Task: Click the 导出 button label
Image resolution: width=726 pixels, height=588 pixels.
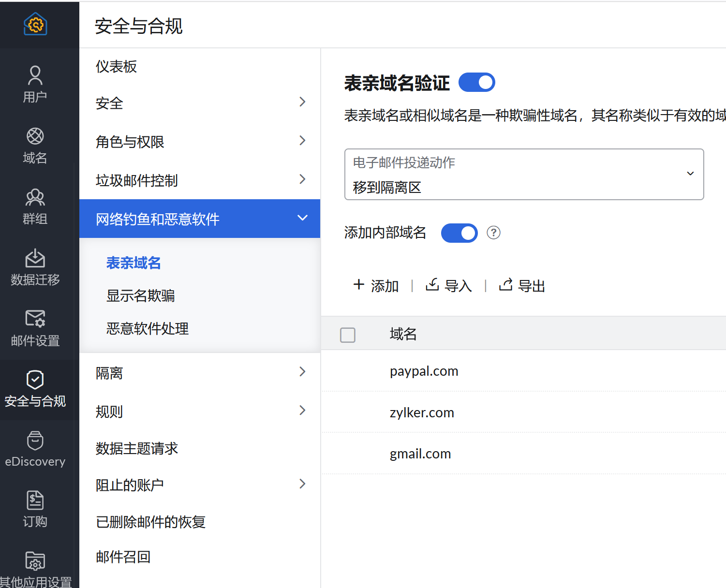Action: point(532,286)
